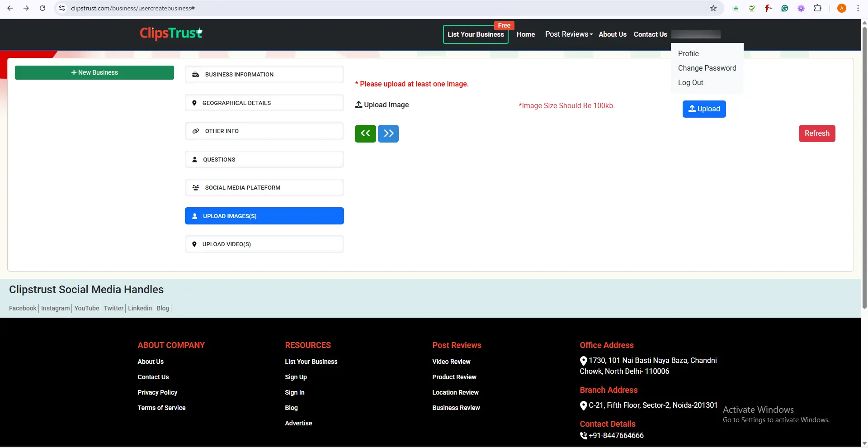Select Change Password from user menu

click(x=707, y=68)
